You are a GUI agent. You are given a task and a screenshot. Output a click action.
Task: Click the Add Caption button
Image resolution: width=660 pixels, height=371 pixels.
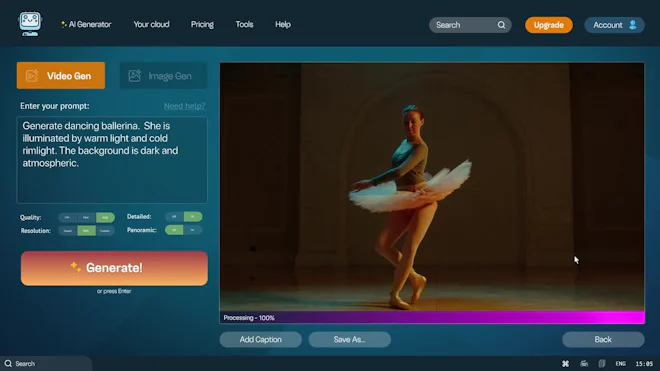(261, 339)
